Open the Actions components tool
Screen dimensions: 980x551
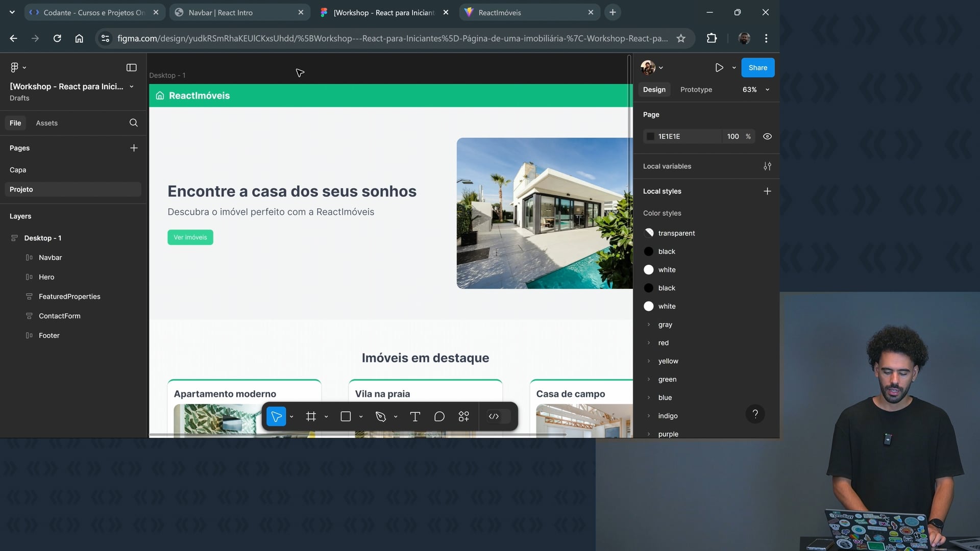[x=463, y=417]
